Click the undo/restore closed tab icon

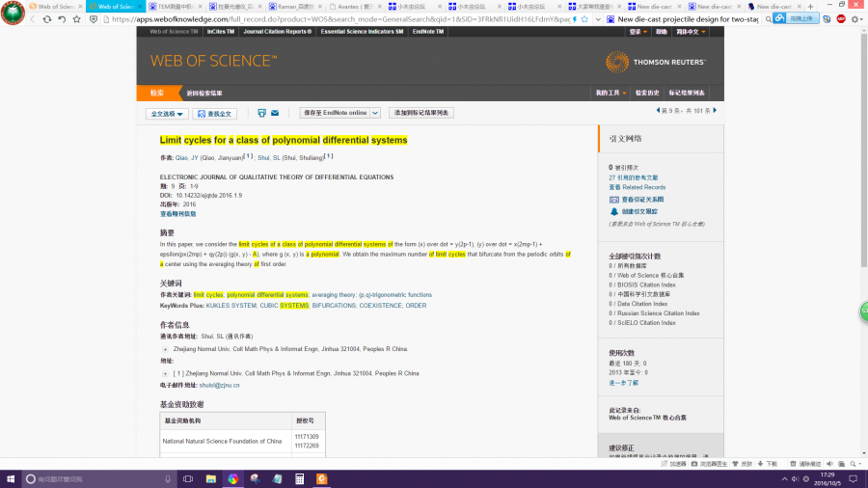[62, 19]
